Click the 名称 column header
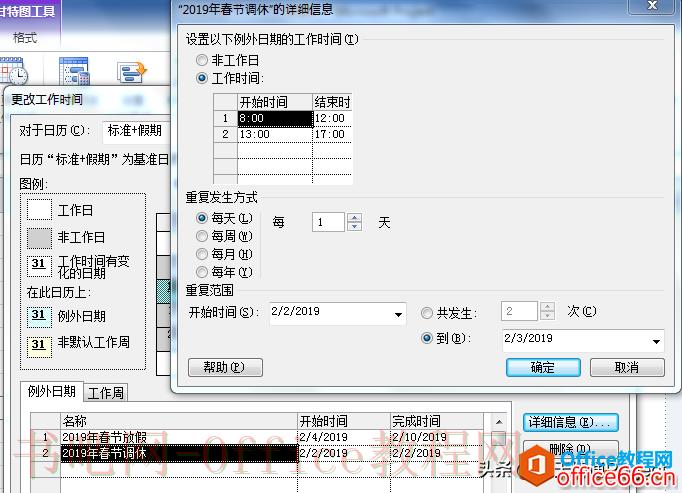682x493 pixels. tap(179, 421)
